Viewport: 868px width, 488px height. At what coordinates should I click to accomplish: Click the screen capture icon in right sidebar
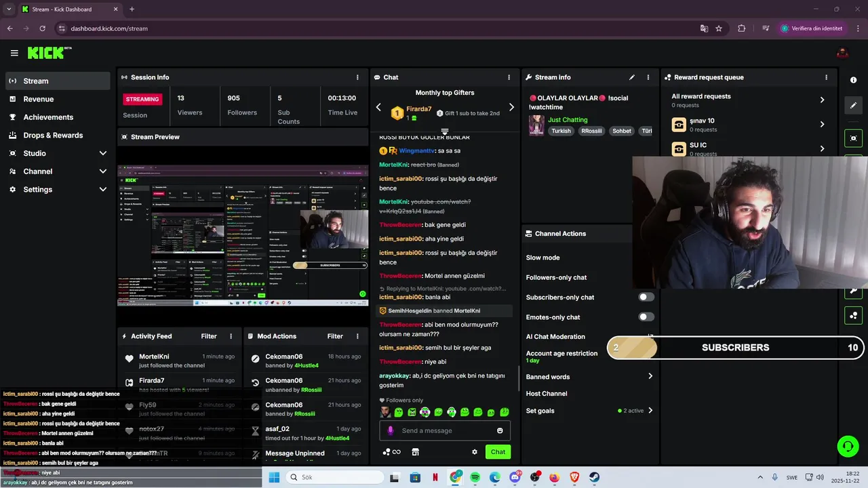point(853,138)
